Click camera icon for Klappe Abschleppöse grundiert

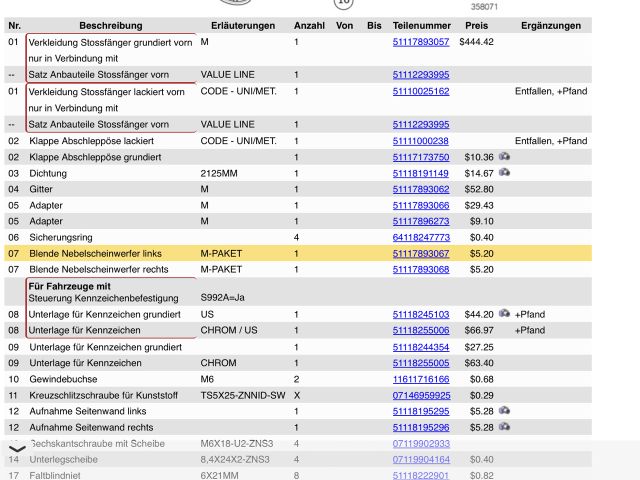505,157
